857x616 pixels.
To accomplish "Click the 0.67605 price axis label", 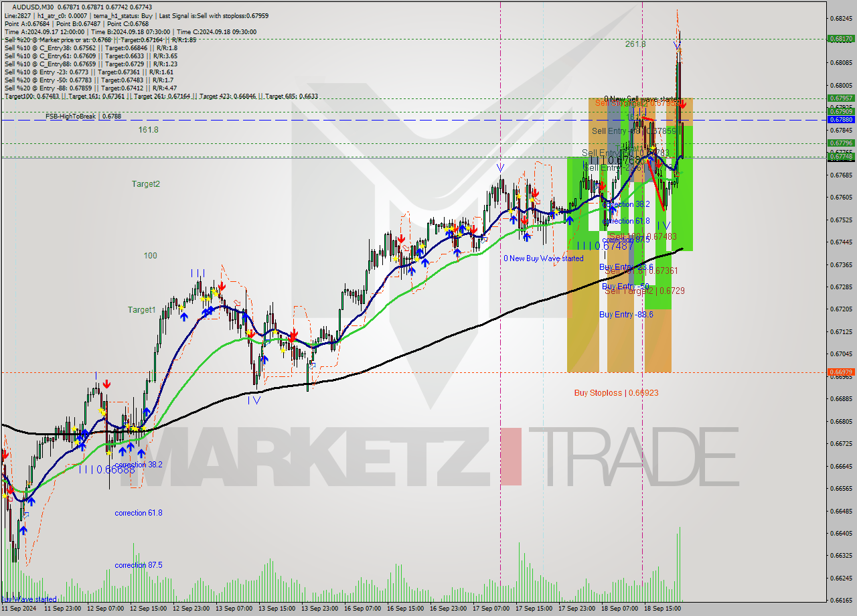I will [x=842, y=198].
